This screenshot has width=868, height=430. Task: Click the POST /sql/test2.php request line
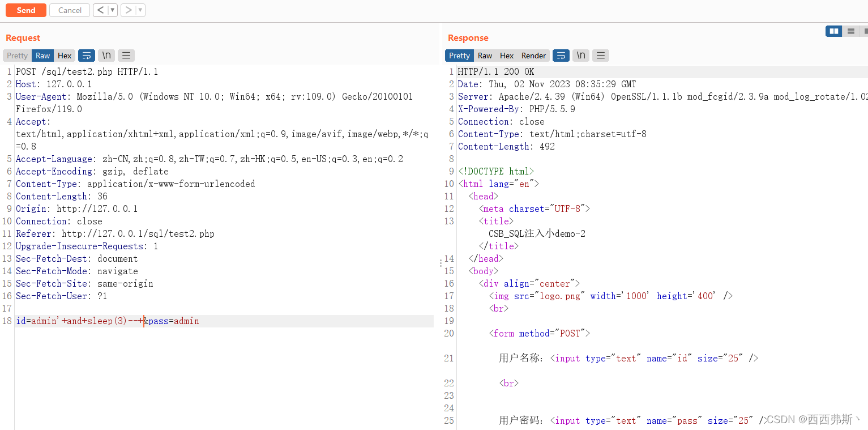pyautogui.click(x=87, y=72)
